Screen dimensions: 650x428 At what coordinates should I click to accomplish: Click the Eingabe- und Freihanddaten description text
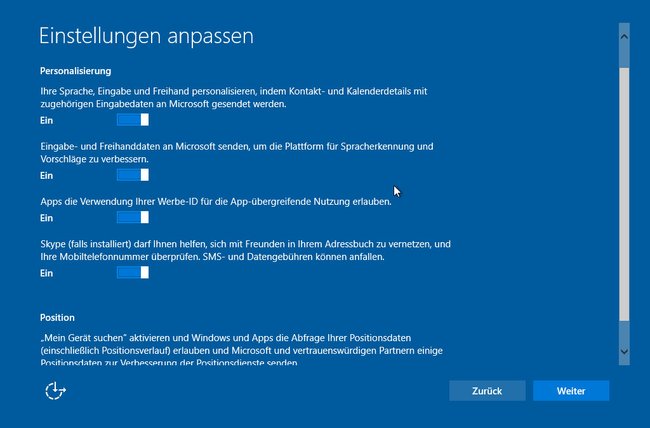[237, 153]
